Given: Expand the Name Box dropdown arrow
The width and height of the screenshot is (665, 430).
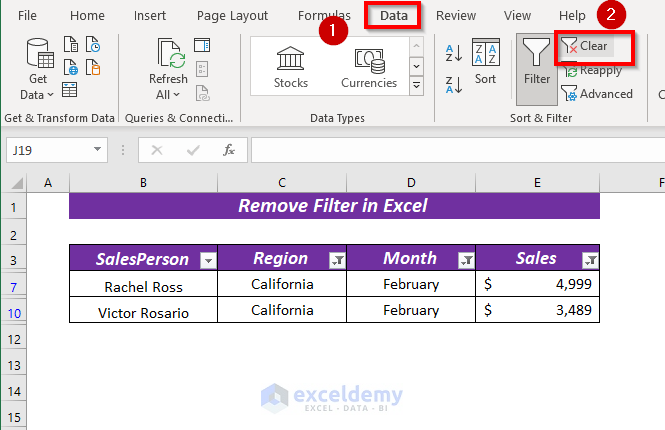Looking at the screenshot, I should pos(98,150).
